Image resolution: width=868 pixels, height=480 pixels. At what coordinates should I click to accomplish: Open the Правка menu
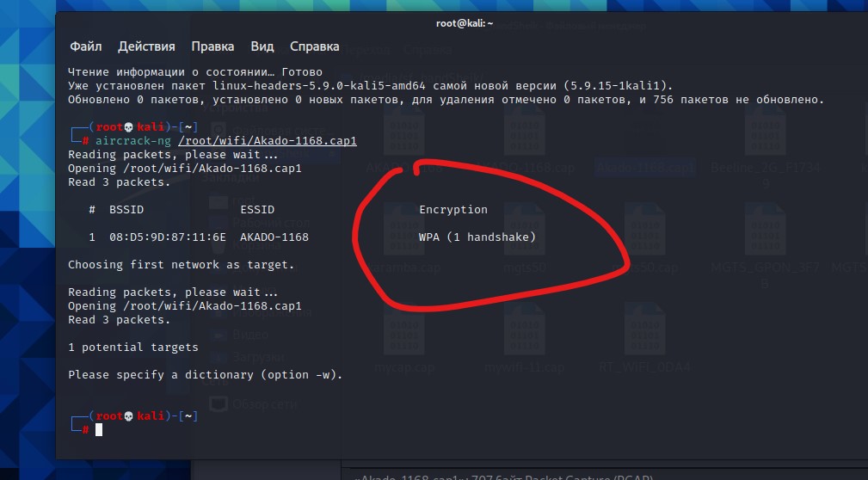coord(212,46)
